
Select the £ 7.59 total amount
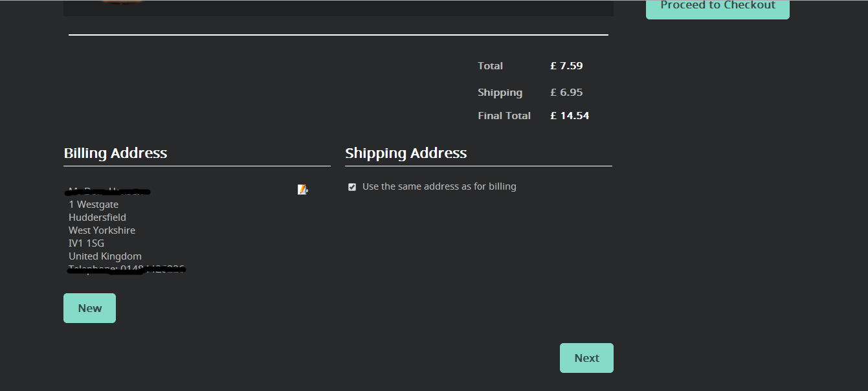click(566, 66)
